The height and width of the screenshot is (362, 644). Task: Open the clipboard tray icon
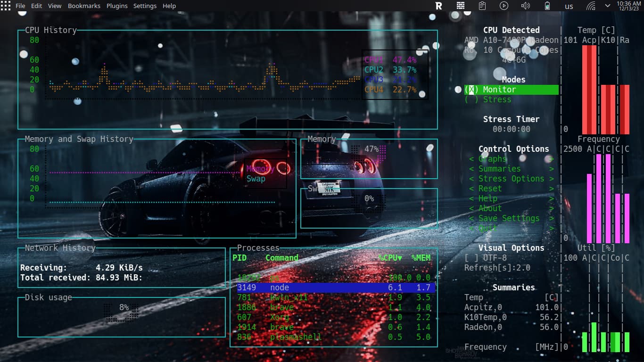[x=482, y=6]
